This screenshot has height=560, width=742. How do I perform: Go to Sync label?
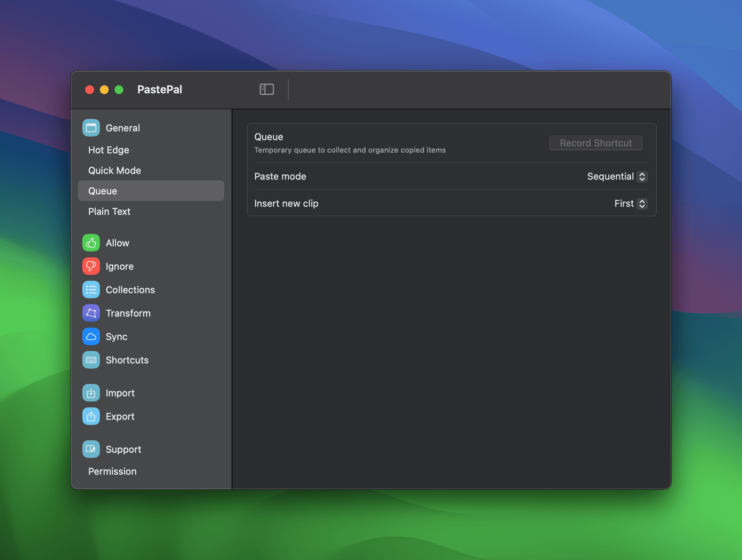tap(116, 337)
